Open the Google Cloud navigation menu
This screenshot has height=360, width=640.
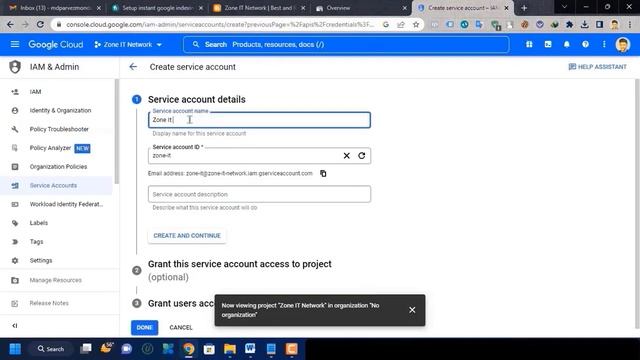[15, 44]
